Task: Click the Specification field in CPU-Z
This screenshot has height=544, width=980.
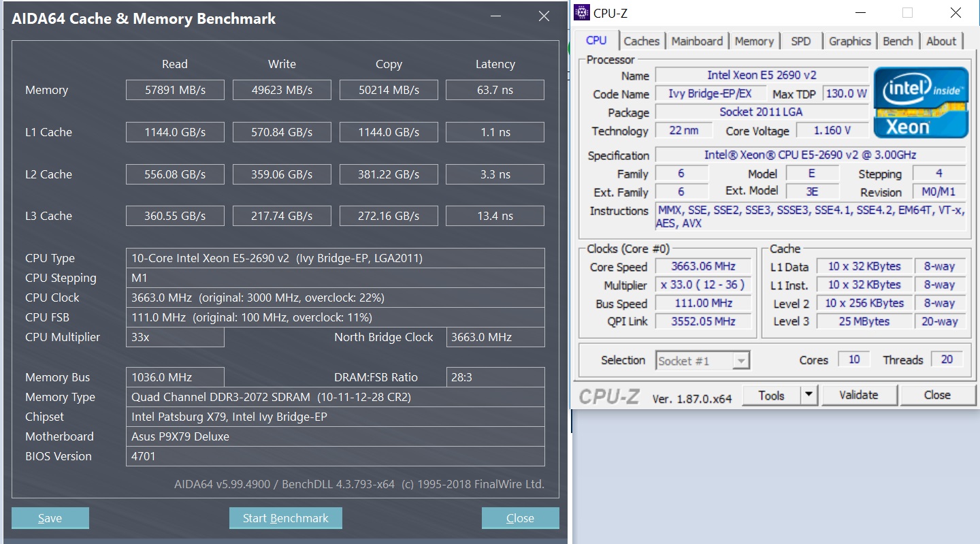Action: [x=811, y=155]
